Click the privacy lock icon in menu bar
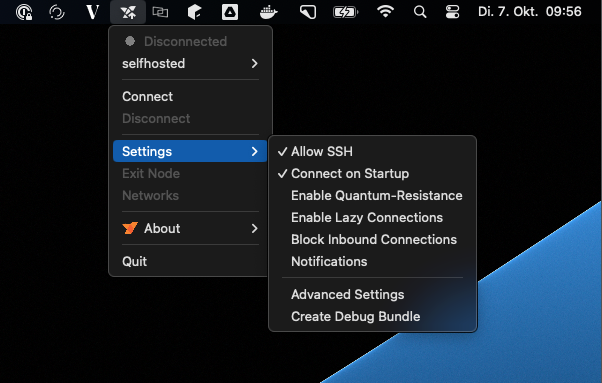Viewport: 602px width, 383px height. click(x=24, y=12)
